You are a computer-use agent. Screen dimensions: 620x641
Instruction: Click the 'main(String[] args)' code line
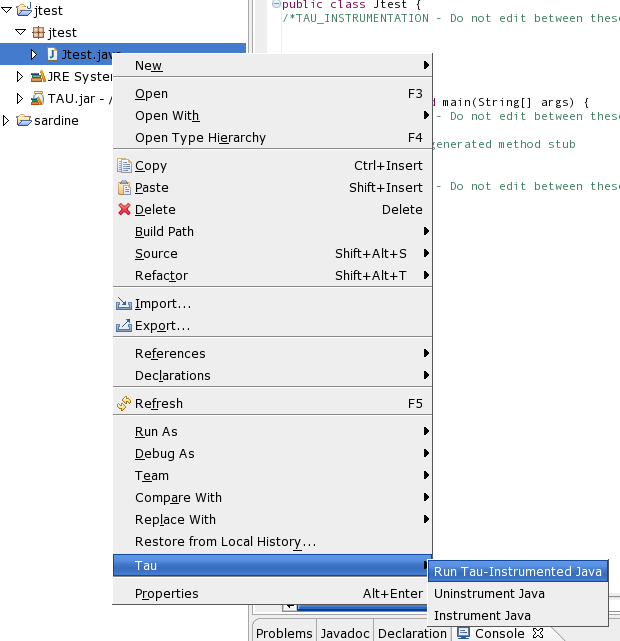coord(515,102)
